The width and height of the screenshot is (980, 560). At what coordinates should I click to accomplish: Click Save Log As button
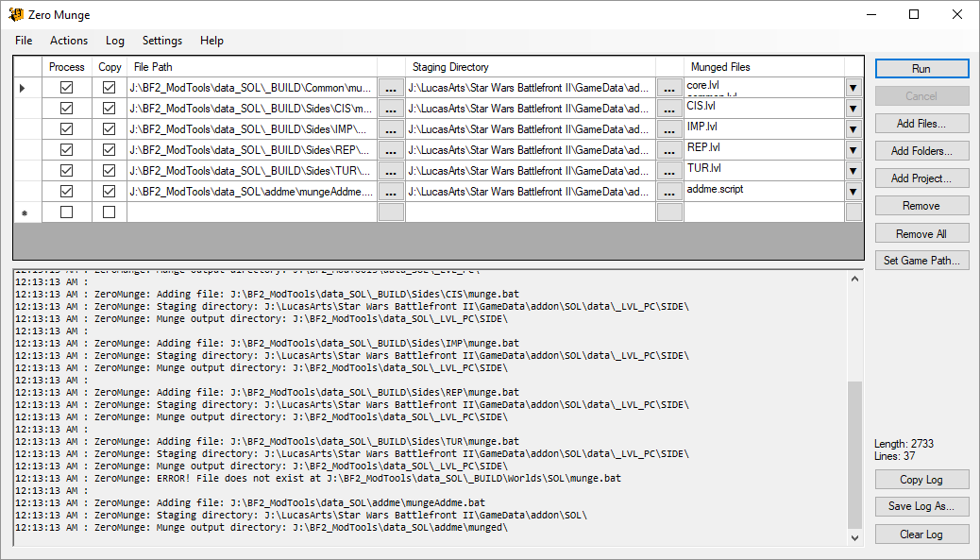tap(921, 506)
